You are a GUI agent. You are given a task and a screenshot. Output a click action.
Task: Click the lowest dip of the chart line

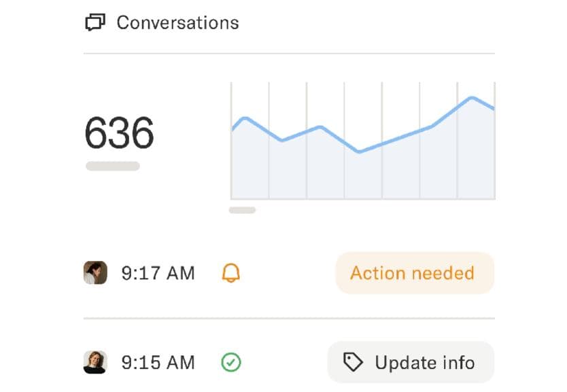coord(359,152)
